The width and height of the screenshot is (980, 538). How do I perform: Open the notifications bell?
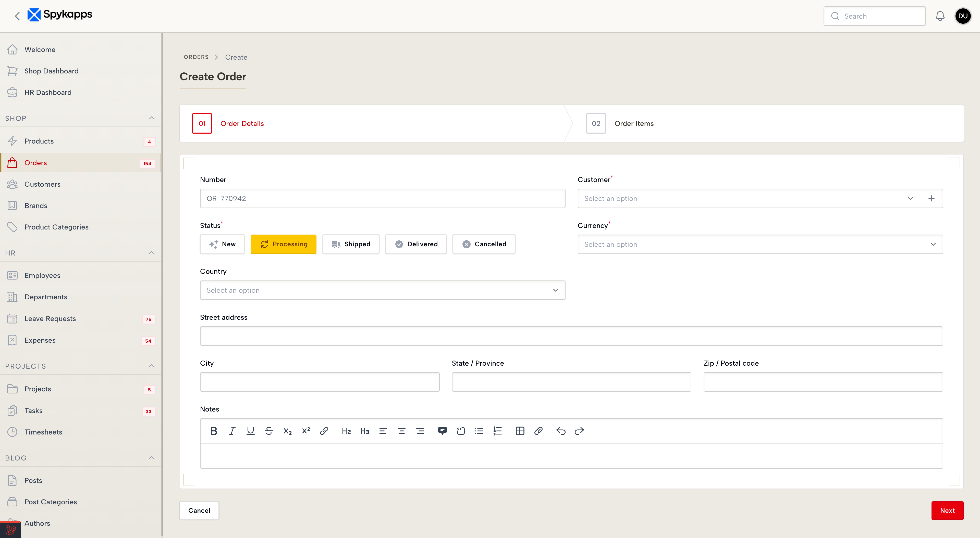(x=940, y=16)
